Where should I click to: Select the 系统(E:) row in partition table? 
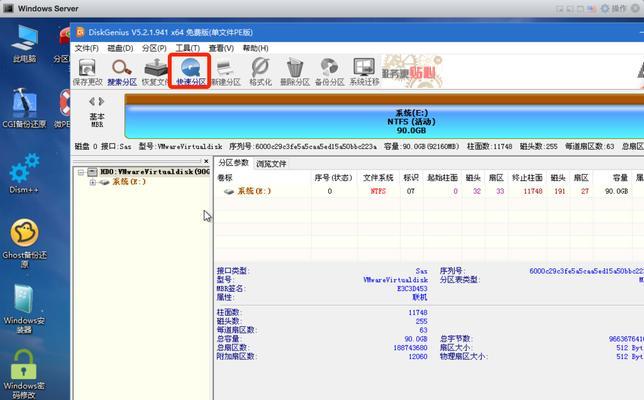[x=429, y=191]
